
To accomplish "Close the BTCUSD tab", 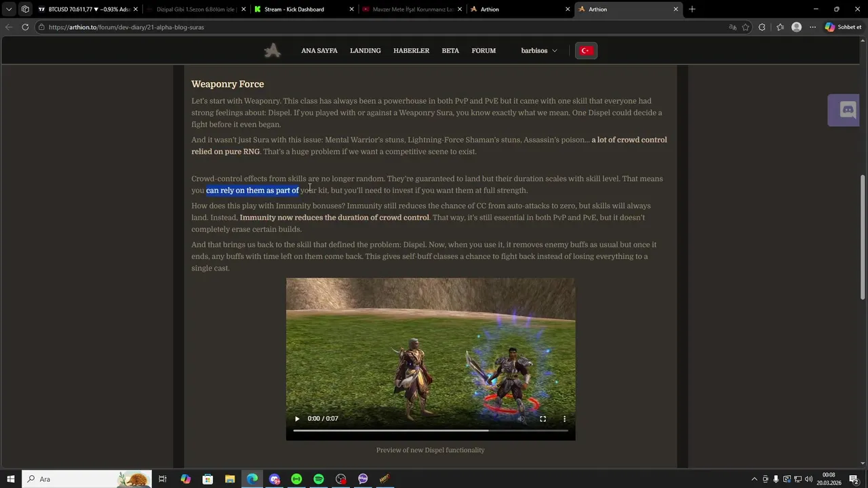I will click(136, 9).
